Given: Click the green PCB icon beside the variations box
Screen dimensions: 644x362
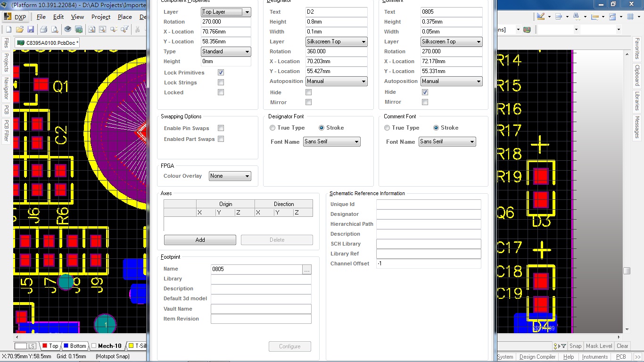Looking at the screenshot, I should coord(527,29).
